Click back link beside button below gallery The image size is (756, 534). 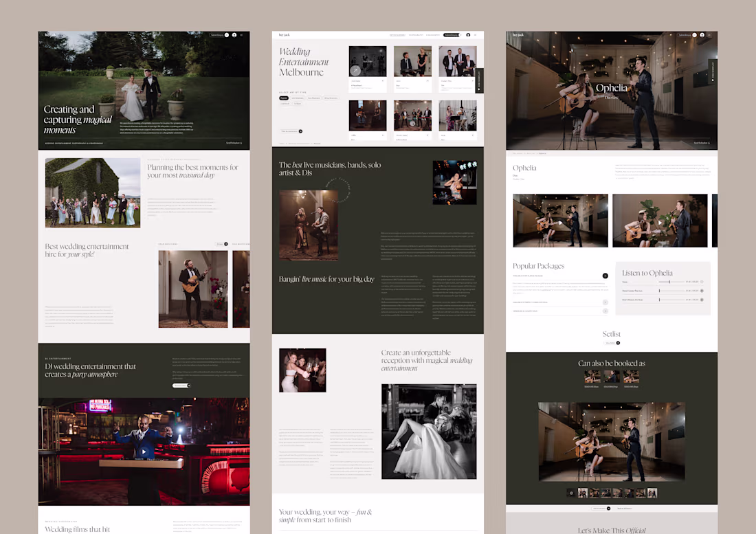coord(625,509)
